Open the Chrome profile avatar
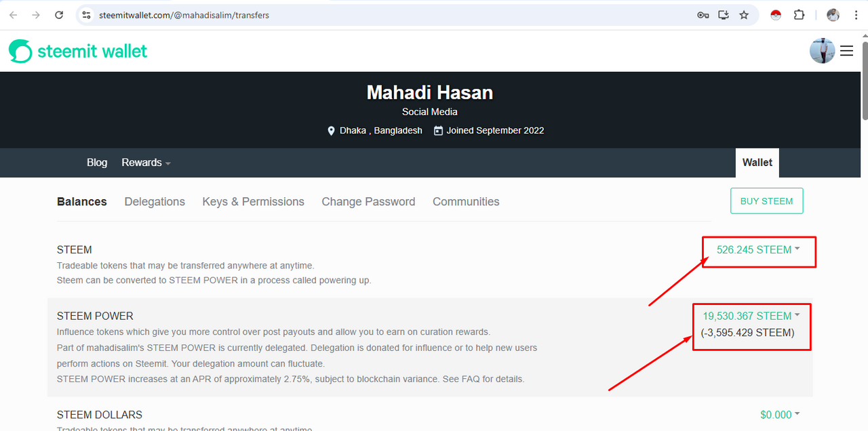The width and height of the screenshot is (868, 431). [x=833, y=15]
